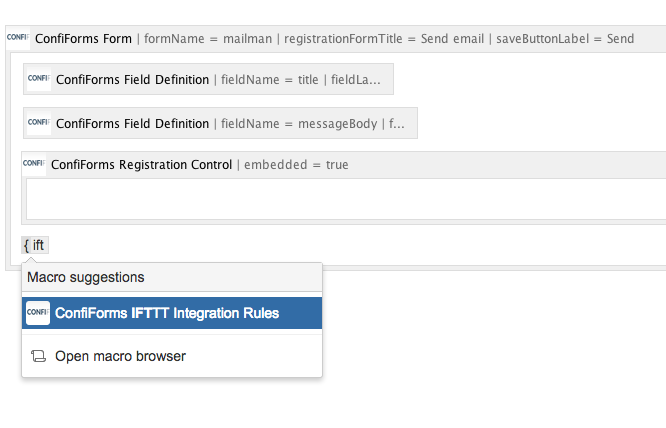Click the fieldName = messageBody parameter text
This screenshot has width=666, height=428.
click(x=299, y=123)
